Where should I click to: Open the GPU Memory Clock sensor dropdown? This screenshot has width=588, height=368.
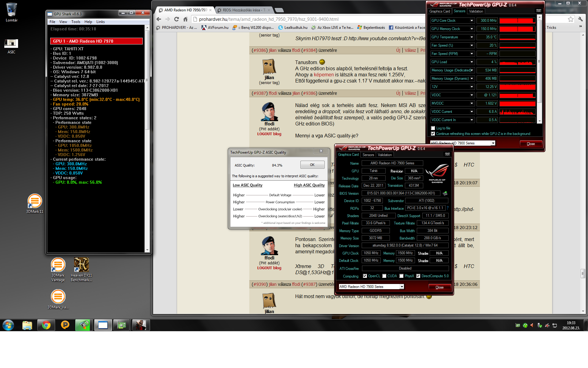click(x=471, y=29)
